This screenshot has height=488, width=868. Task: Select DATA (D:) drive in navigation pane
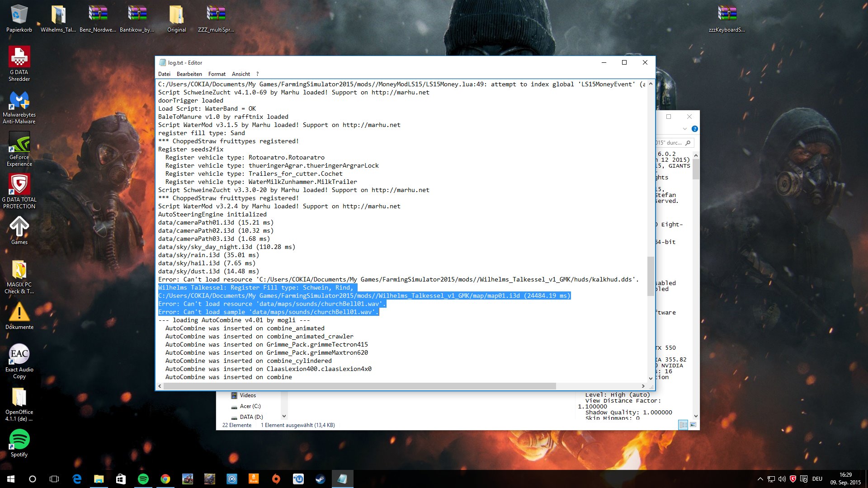click(x=251, y=417)
